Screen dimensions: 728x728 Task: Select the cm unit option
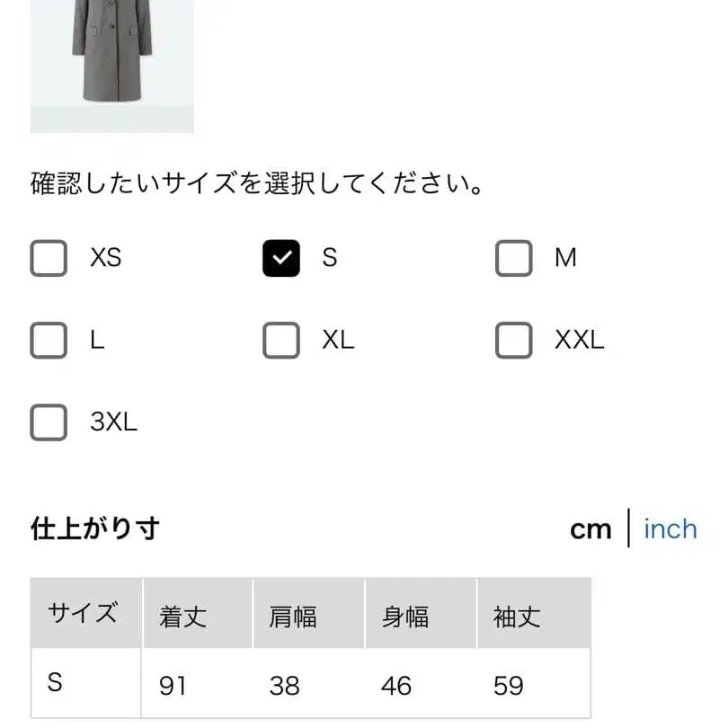[590, 529]
